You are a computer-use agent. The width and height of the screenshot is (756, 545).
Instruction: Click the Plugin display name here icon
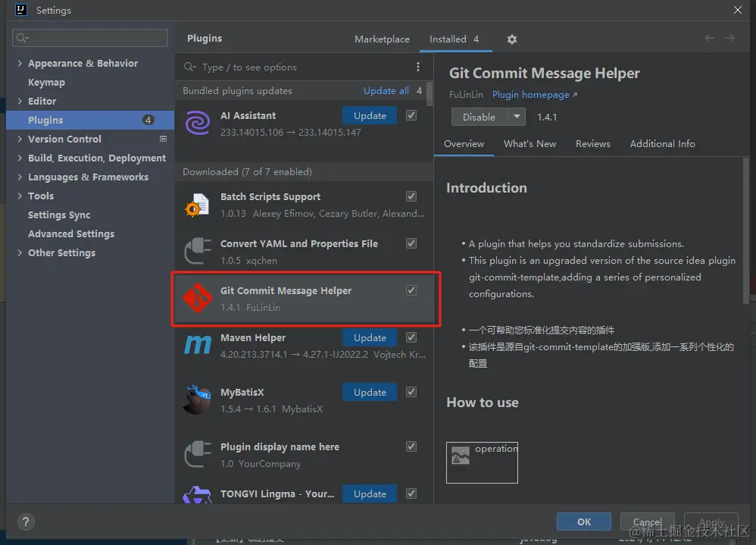coord(198,454)
